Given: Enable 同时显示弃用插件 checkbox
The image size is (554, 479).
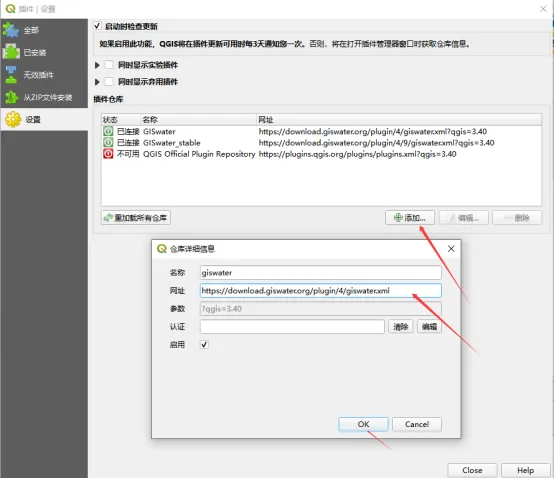Looking at the screenshot, I should click(x=109, y=82).
